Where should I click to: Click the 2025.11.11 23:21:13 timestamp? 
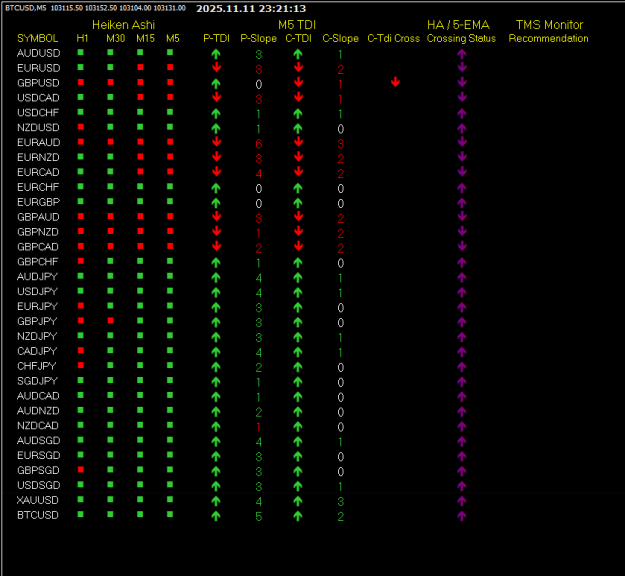tap(251, 8)
